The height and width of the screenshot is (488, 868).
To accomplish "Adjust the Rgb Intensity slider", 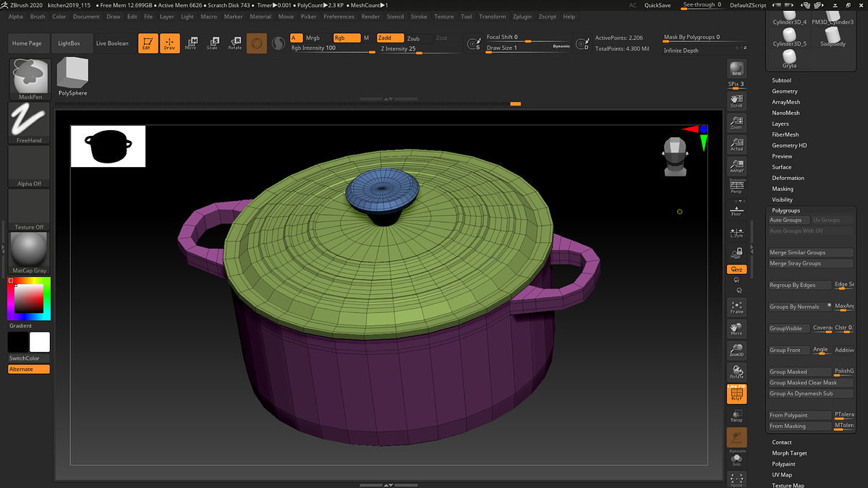I will coord(332,48).
